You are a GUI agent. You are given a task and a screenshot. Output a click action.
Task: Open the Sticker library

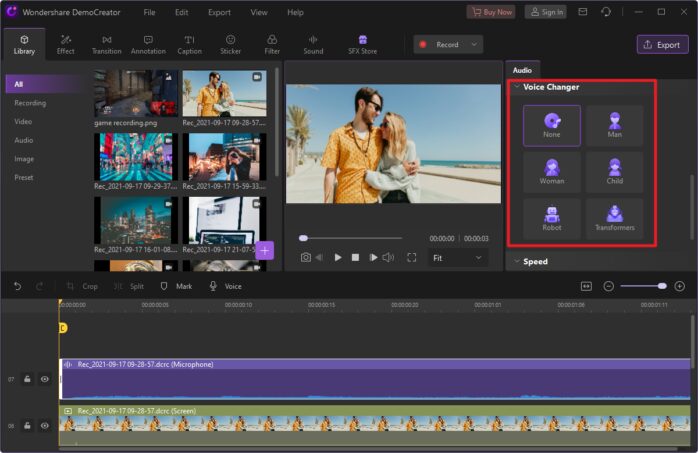click(x=230, y=44)
